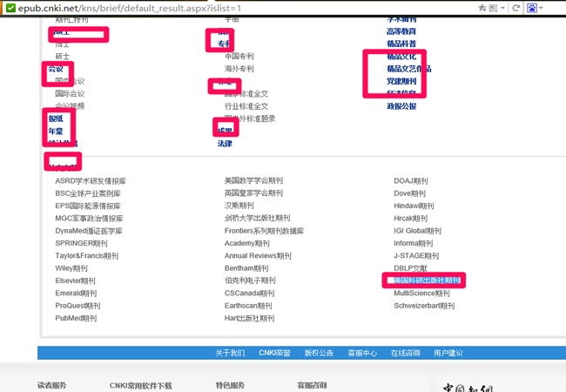Open ProQuest期刊 link
The image size is (566, 392).
click(x=77, y=306)
